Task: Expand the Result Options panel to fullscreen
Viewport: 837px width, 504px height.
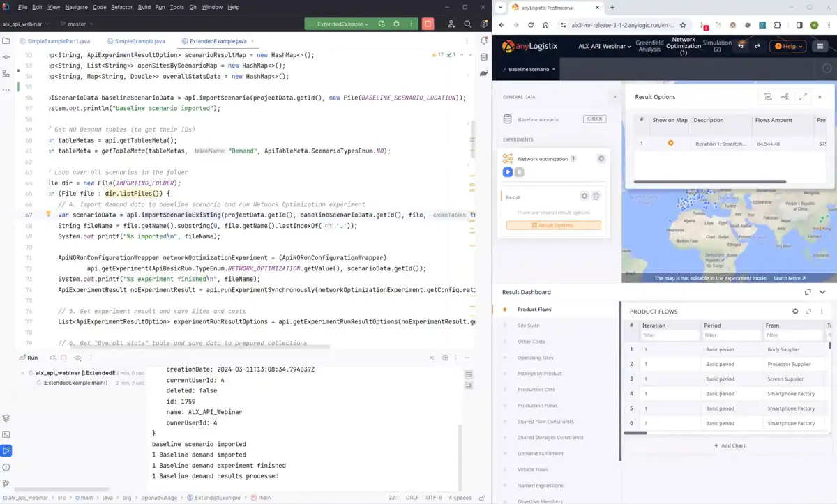Action: [x=803, y=97]
